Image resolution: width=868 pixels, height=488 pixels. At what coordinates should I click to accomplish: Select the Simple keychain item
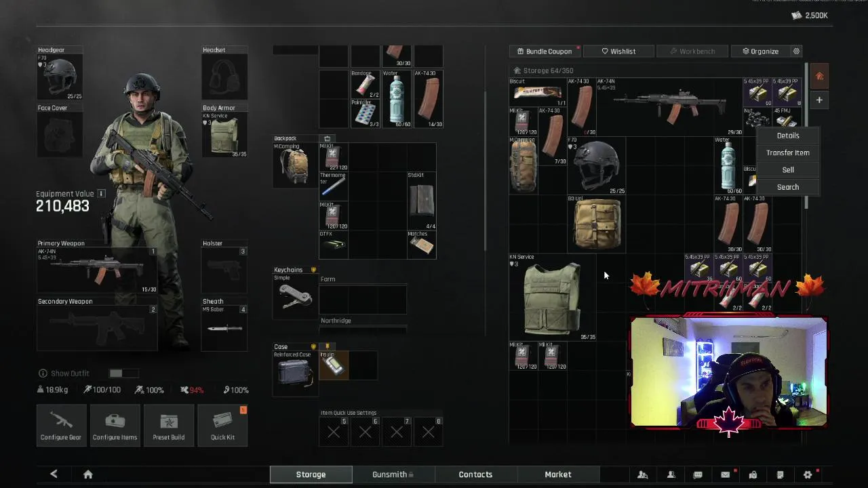[x=295, y=297]
